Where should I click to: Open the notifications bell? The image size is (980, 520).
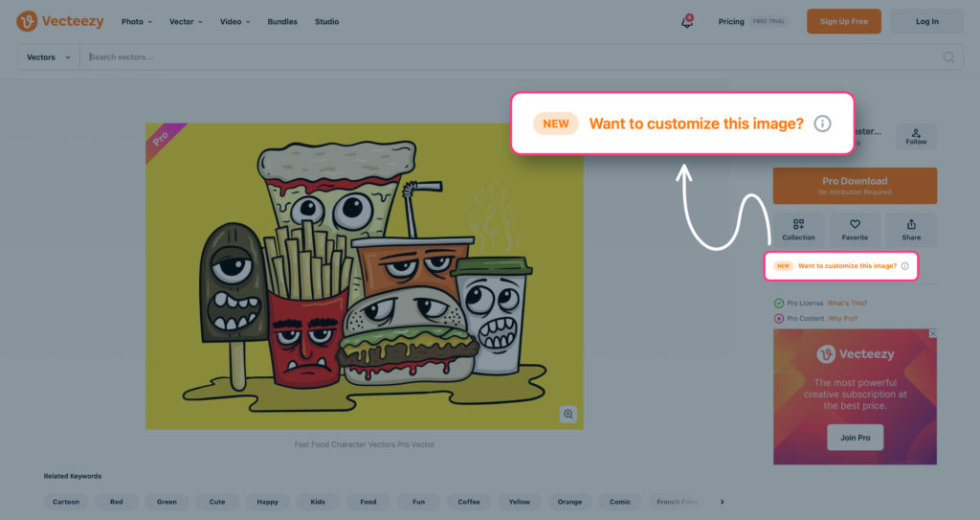pos(687,21)
